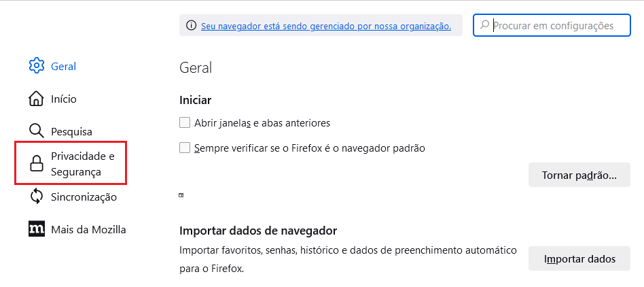The image size is (644, 287).
Task: Switch to the Sincronização section
Action: 84,197
